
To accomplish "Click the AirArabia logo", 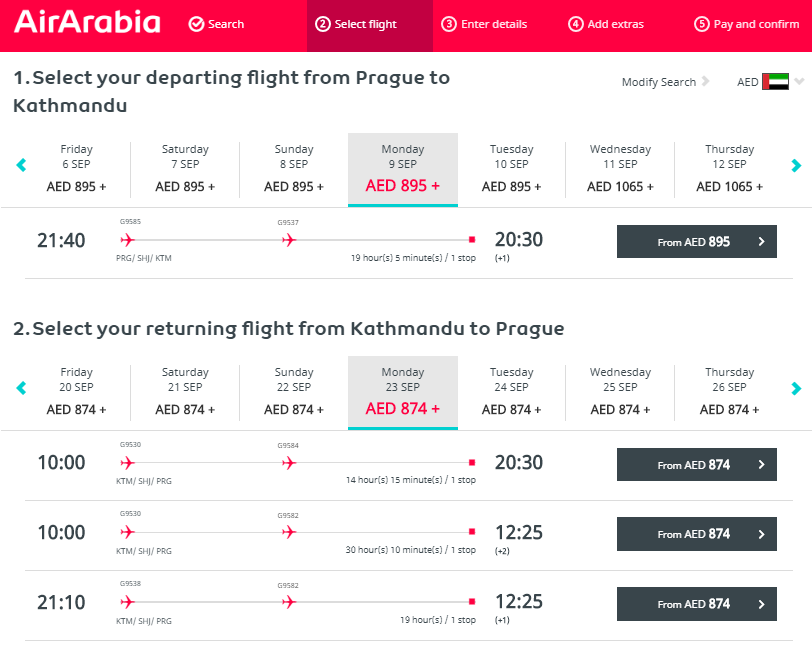I will (x=87, y=23).
